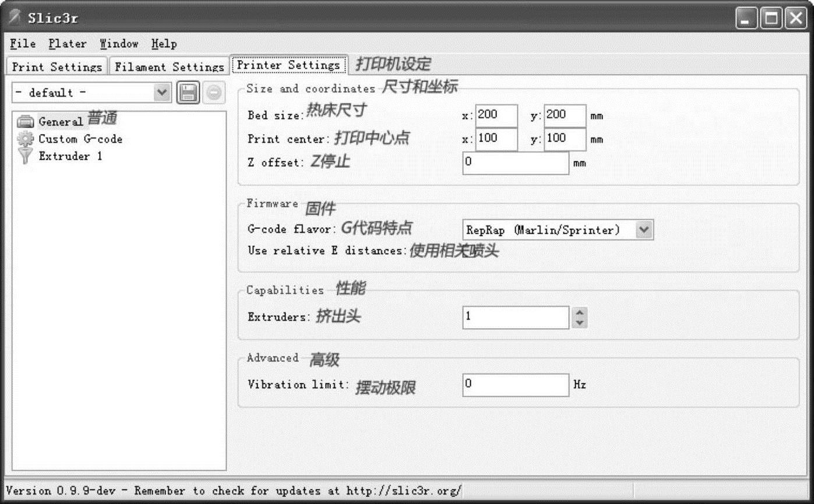Open the Window menu
The image size is (814, 504).
tap(119, 44)
